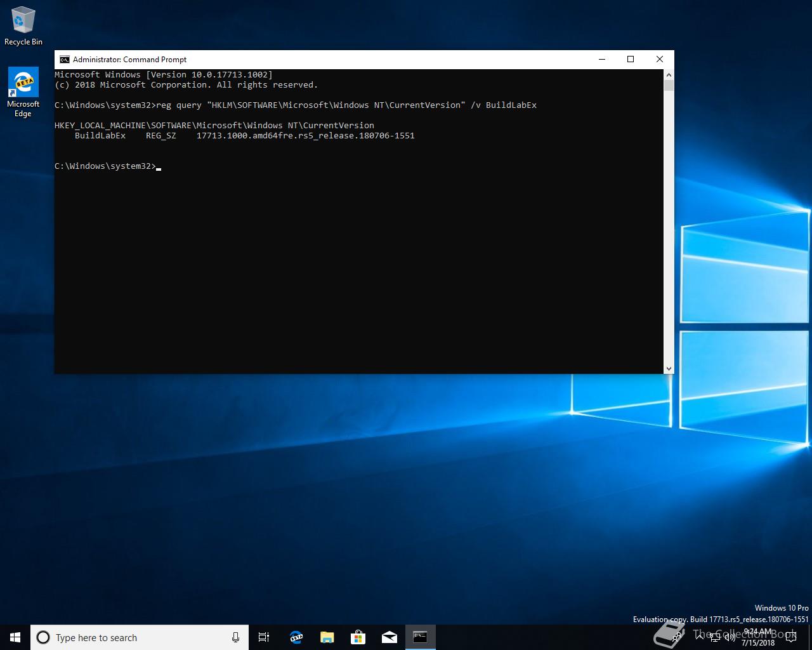Minimize the Command Prompt window
Viewport: 812px width, 650px height.
click(x=602, y=59)
